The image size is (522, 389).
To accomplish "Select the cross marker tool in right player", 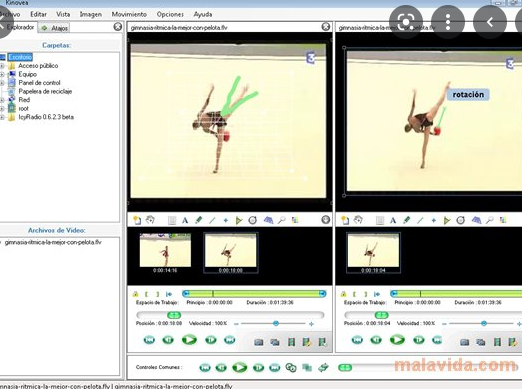I will pos(434,220).
